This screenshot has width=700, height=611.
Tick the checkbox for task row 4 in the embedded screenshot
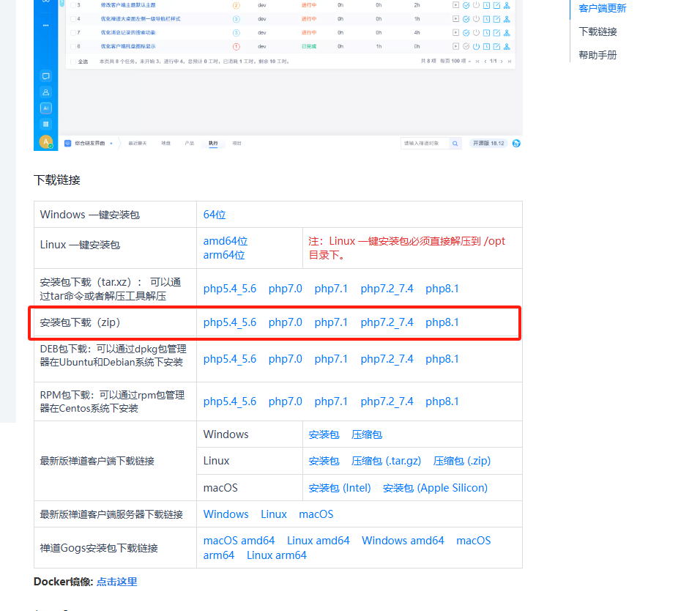[x=73, y=19]
